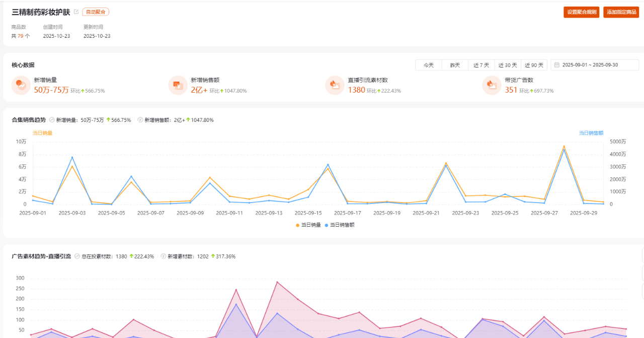
Task: Select the 今天 time range tab
Action: click(x=428, y=65)
